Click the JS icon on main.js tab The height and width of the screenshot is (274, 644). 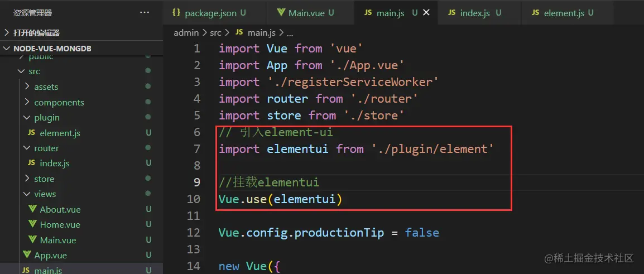pos(368,13)
